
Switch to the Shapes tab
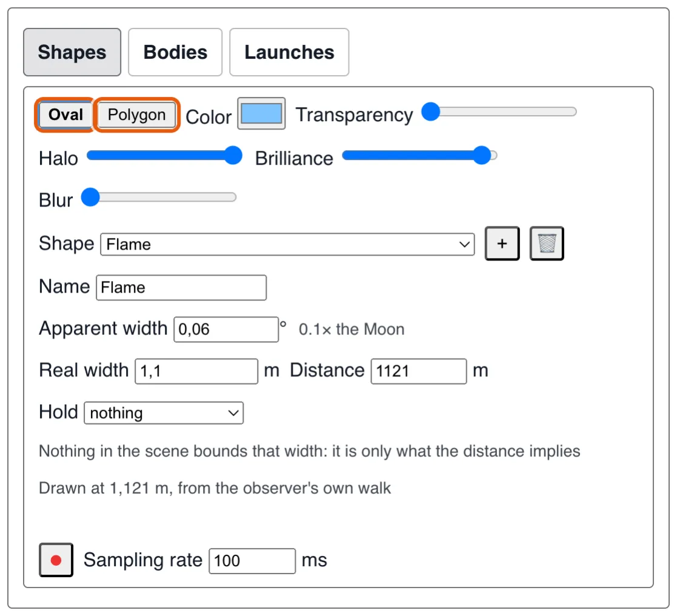click(72, 52)
